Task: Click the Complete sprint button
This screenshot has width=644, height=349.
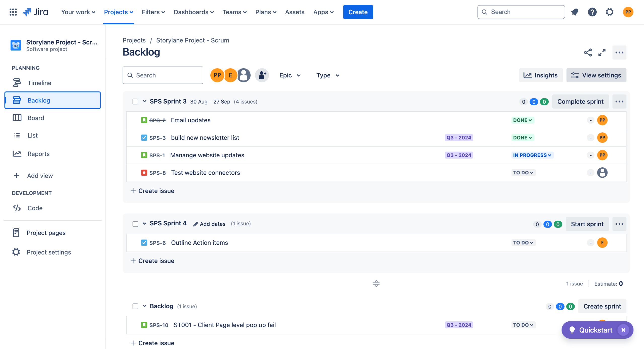Action: pyautogui.click(x=580, y=102)
